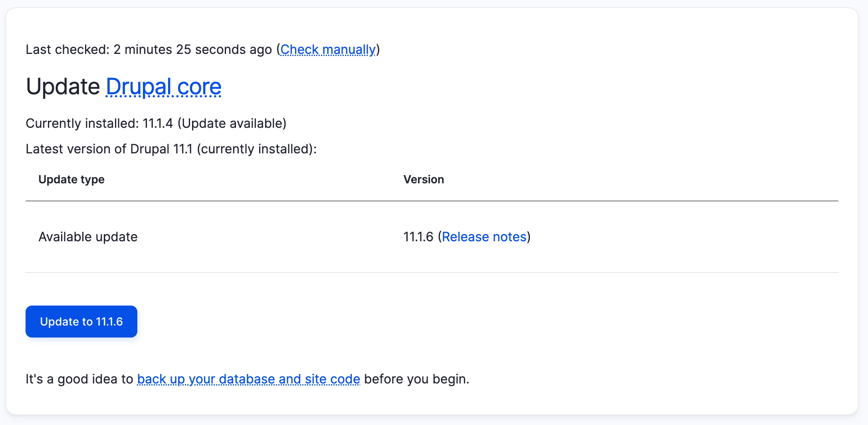Select the Update Drupal core heading
This screenshot has height=425, width=868.
[x=124, y=86]
